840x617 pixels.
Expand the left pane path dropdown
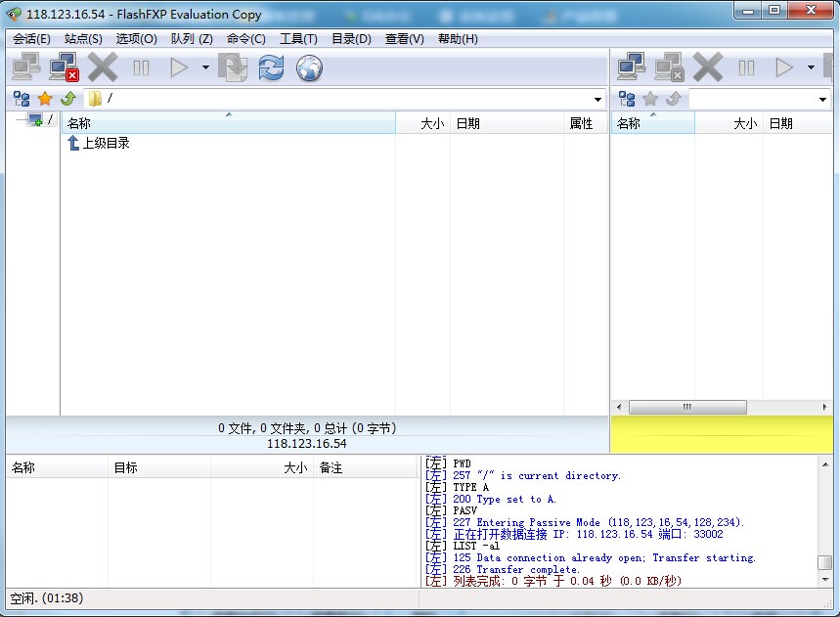[x=597, y=100]
